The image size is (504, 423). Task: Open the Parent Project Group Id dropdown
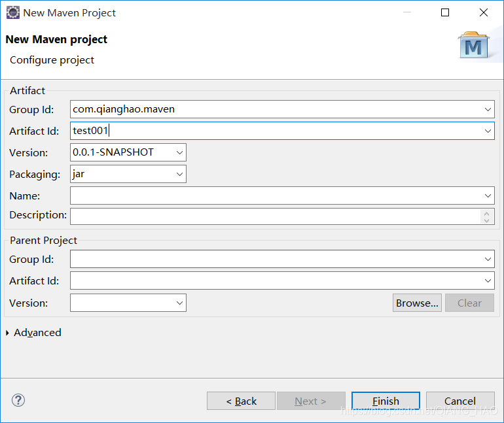pos(488,259)
